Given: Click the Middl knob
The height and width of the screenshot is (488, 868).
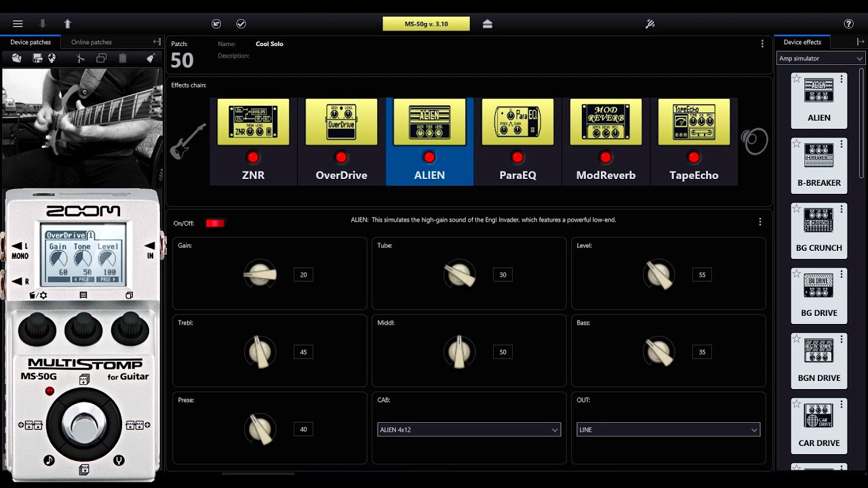Looking at the screenshot, I should 459,352.
